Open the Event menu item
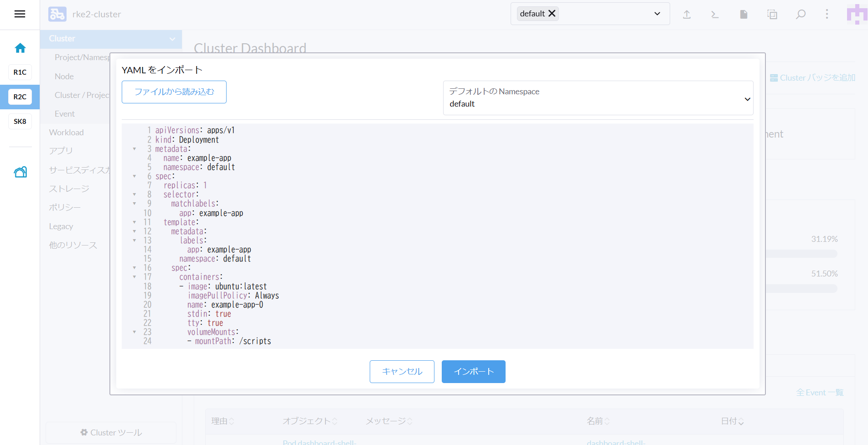Screen dimensions: 868x445 coord(65,114)
